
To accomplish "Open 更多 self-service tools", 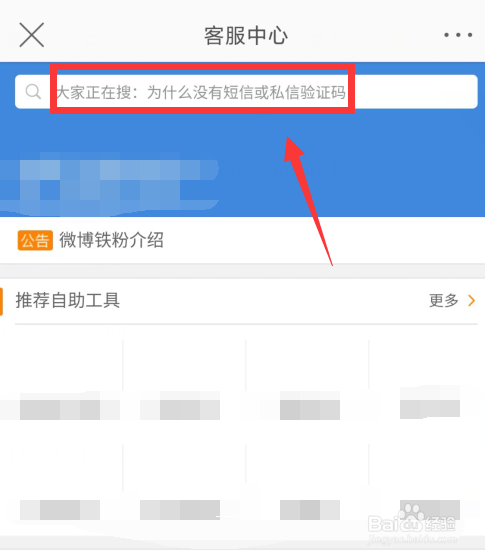I will click(444, 301).
